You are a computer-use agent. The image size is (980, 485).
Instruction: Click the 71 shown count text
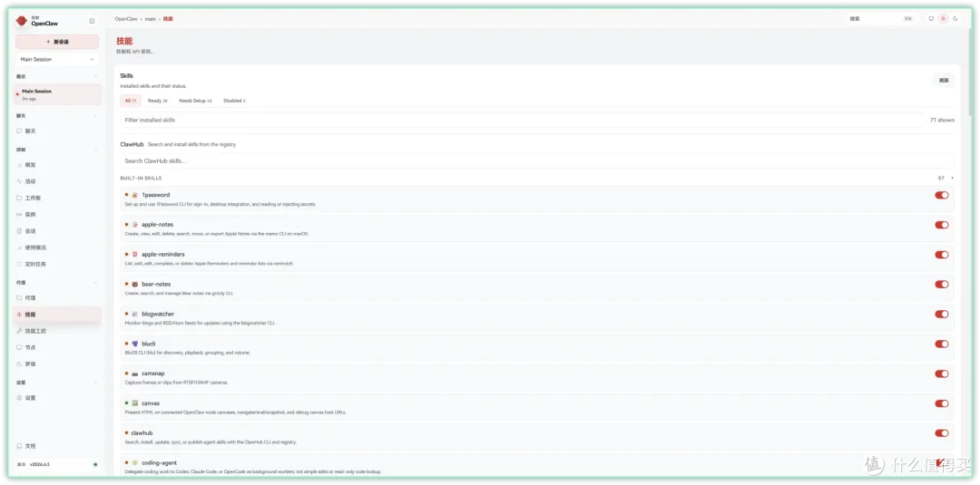click(x=942, y=120)
